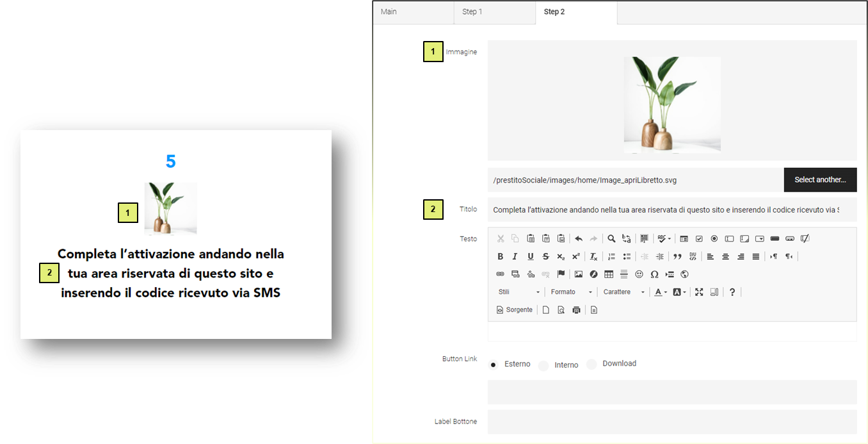Click the Sorgente source button
The image size is (868, 444).
(515, 310)
